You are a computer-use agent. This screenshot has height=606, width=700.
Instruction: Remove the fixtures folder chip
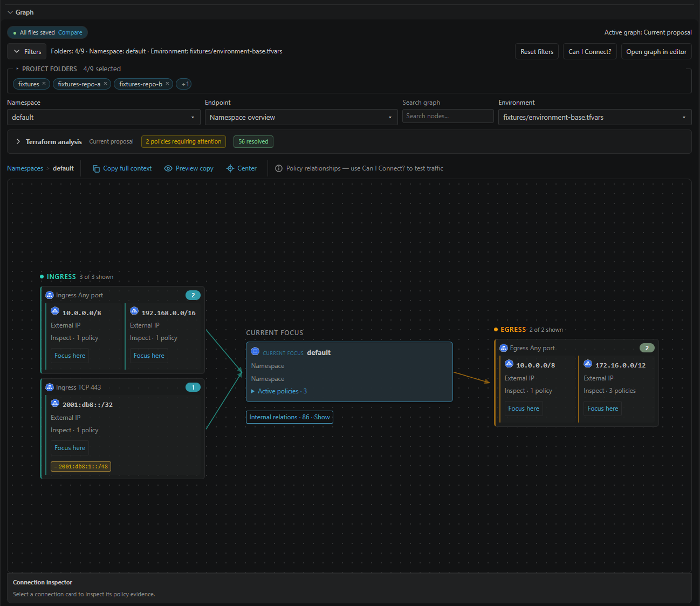point(44,84)
